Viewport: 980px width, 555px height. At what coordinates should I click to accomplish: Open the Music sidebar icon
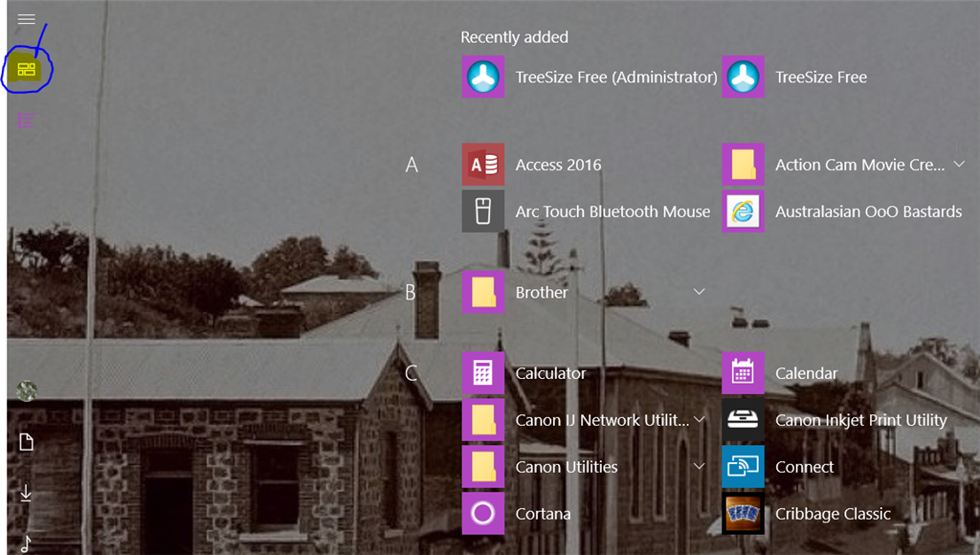tap(26, 544)
